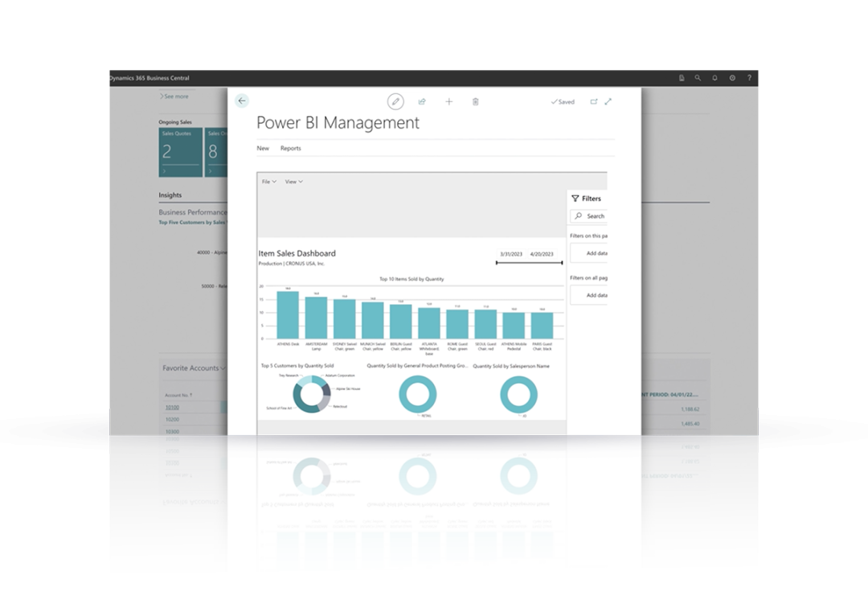This screenshot has height=608, width=868.
Task: Click the pencil edit icon
Action: (x=395, y=102)
